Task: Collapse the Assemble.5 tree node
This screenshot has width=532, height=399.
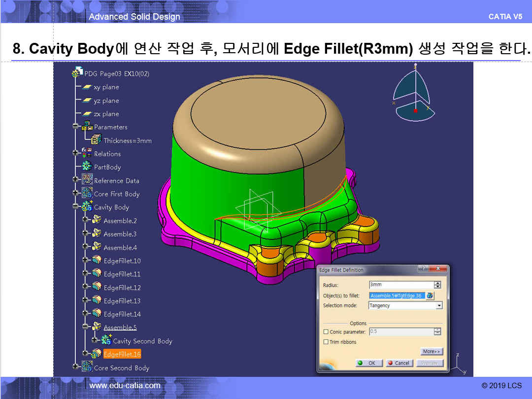Action: (x=85, y=327)
